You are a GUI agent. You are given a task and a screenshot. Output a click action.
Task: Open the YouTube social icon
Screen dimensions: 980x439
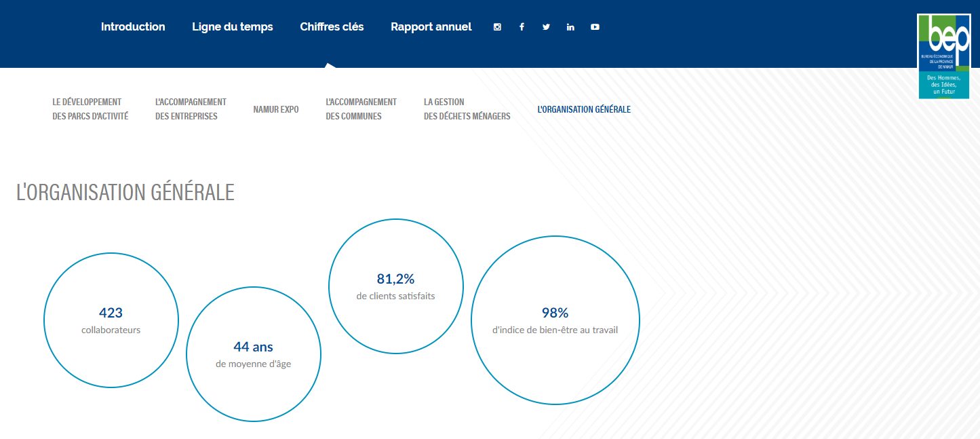(595, 27)
